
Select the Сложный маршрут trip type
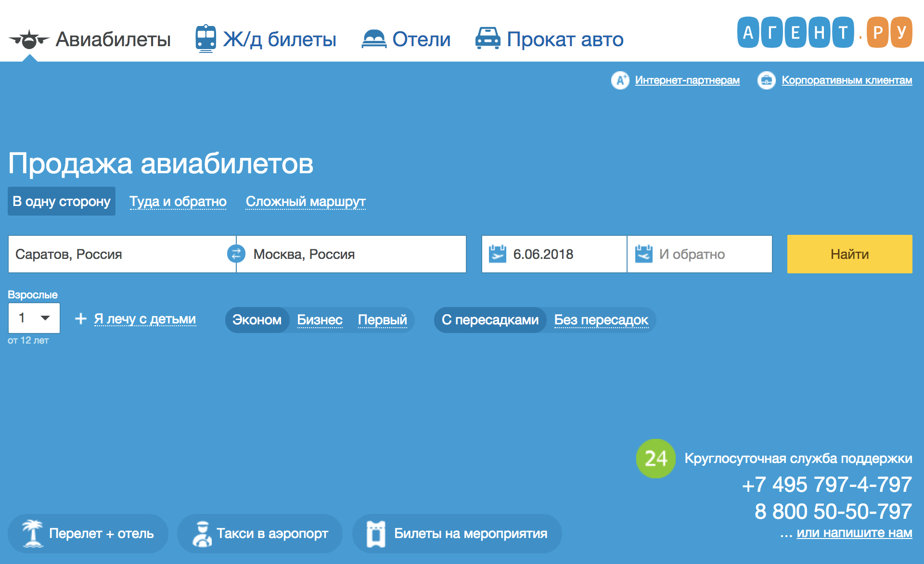click(x=306, y=201)
